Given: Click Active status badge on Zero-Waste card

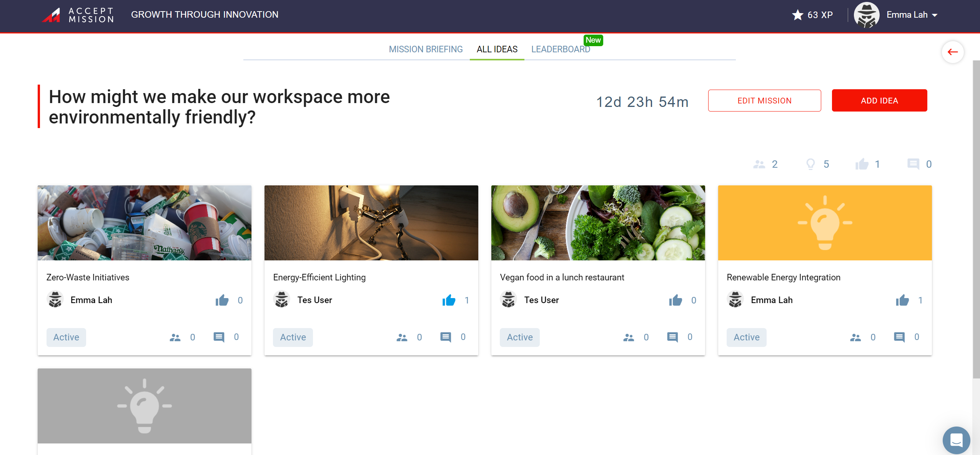Looking at the screenshot, I should coord(66,337).
